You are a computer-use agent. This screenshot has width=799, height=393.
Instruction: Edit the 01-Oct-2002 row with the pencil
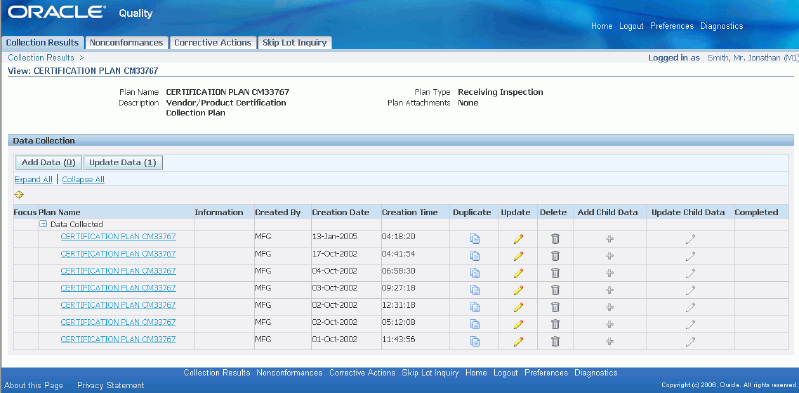click(x=518, y=342)
